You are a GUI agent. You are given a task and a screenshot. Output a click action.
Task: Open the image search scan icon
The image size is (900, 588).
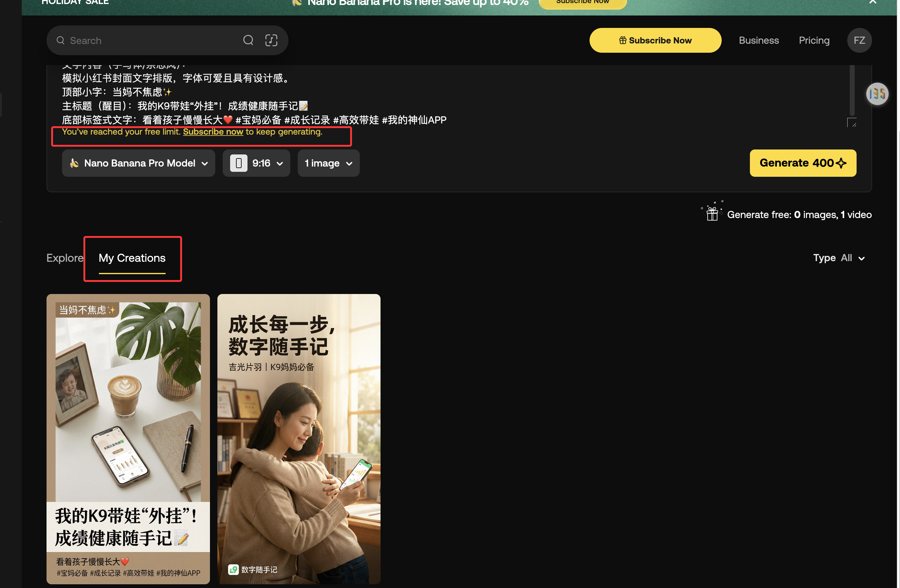click(x=271, y=40)
